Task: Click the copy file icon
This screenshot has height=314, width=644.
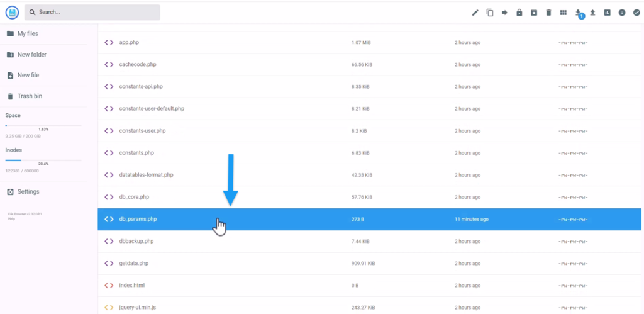Action: pos(489,13)
